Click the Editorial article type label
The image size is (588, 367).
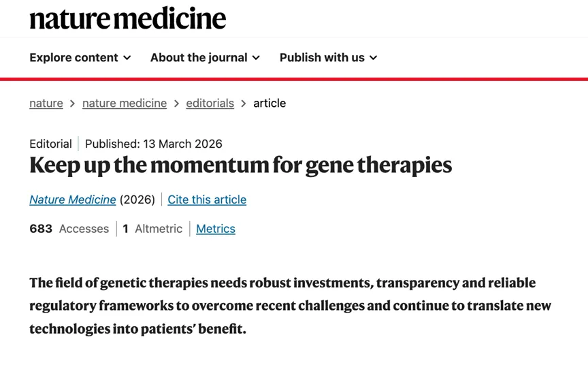[x=50, y=144]
